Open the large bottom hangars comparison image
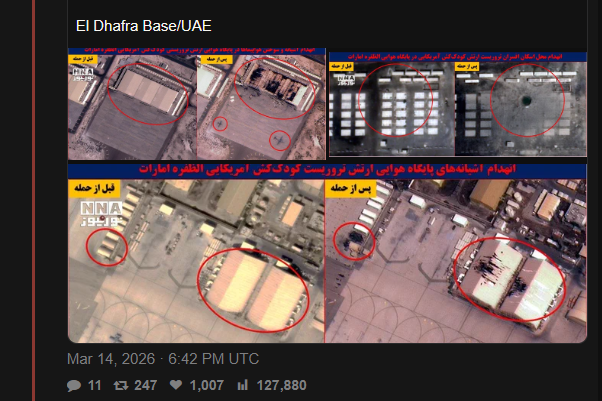 coord(327,253)
